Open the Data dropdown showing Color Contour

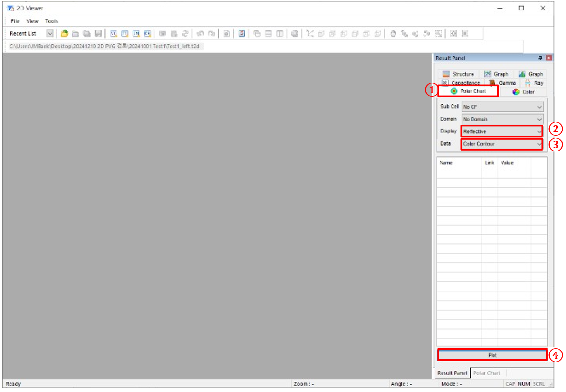(502, 144)
